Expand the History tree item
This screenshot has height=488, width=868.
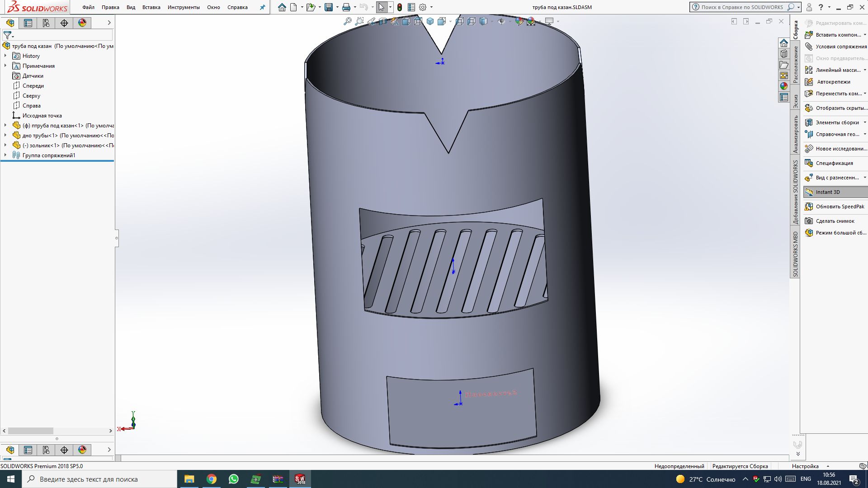click(x=5, y=56)
